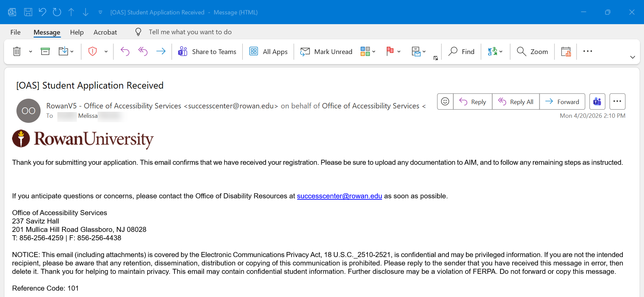644x297 pixels.
Task: Click the ribbon Reply All icon
Action: coord(143,51)
